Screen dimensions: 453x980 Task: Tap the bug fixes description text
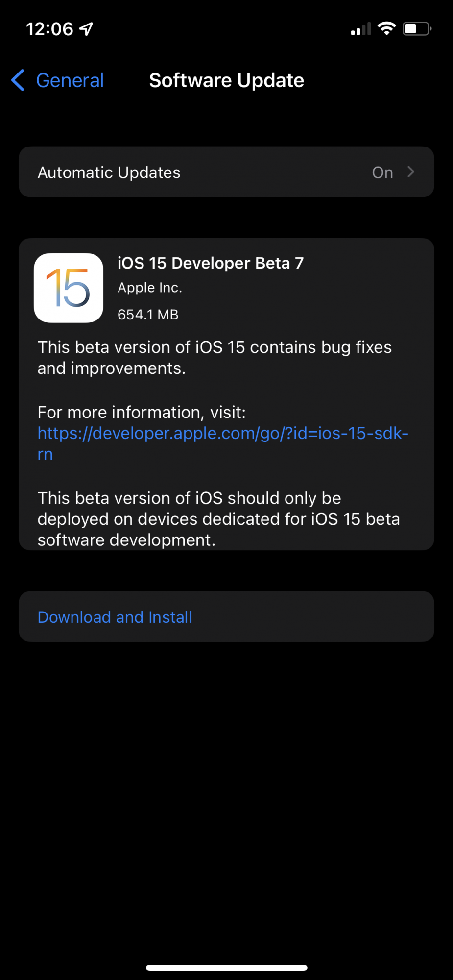tap(215, 358)
